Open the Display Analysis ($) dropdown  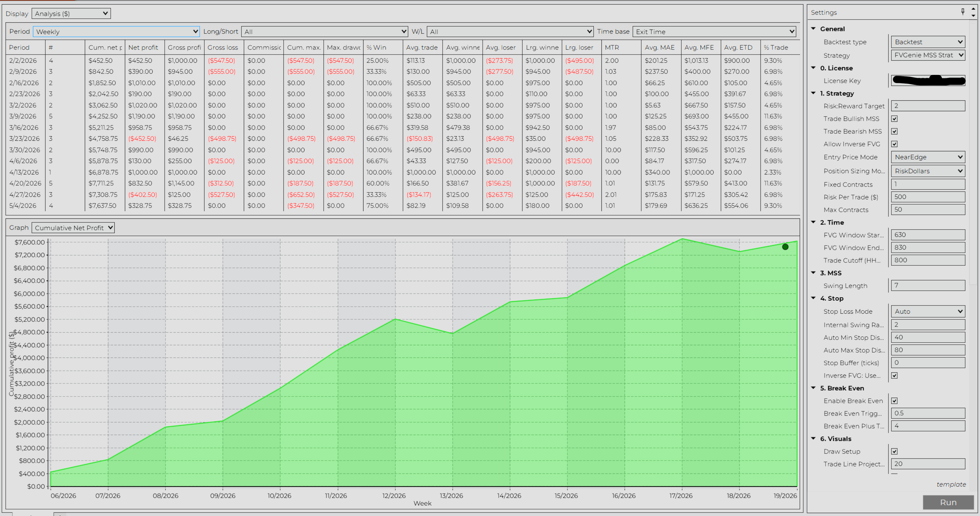pos(71,14)
